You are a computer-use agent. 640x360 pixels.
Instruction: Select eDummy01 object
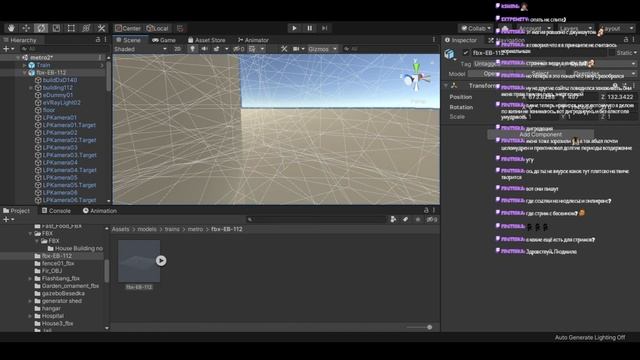58,95
